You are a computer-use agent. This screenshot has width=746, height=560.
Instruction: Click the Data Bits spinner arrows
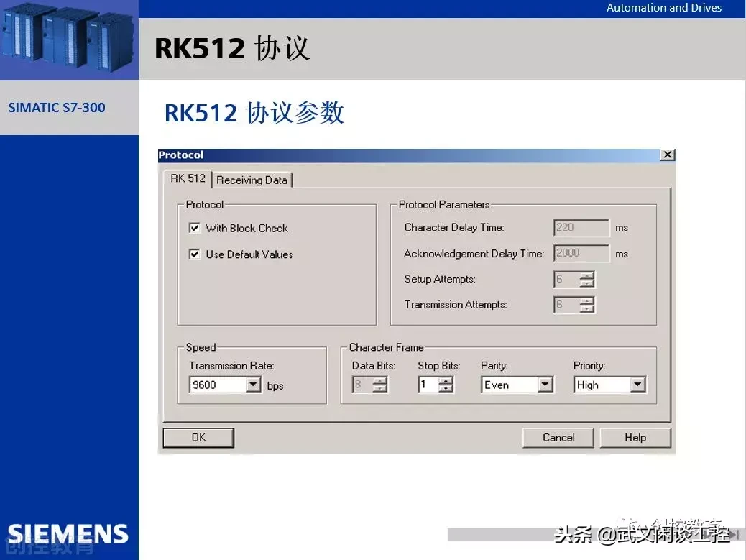380,385
